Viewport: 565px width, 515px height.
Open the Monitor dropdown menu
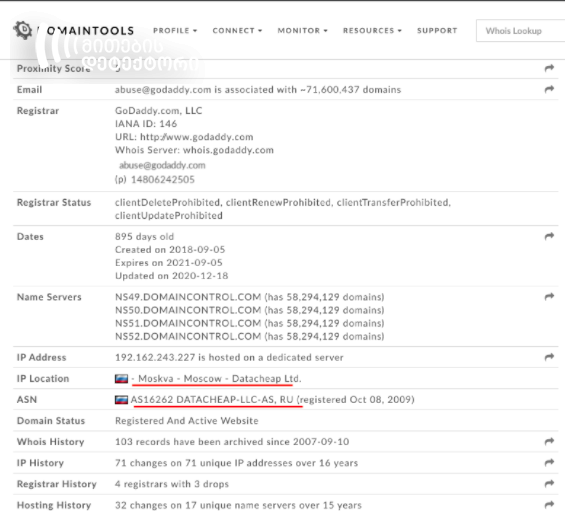pos(302,31)
